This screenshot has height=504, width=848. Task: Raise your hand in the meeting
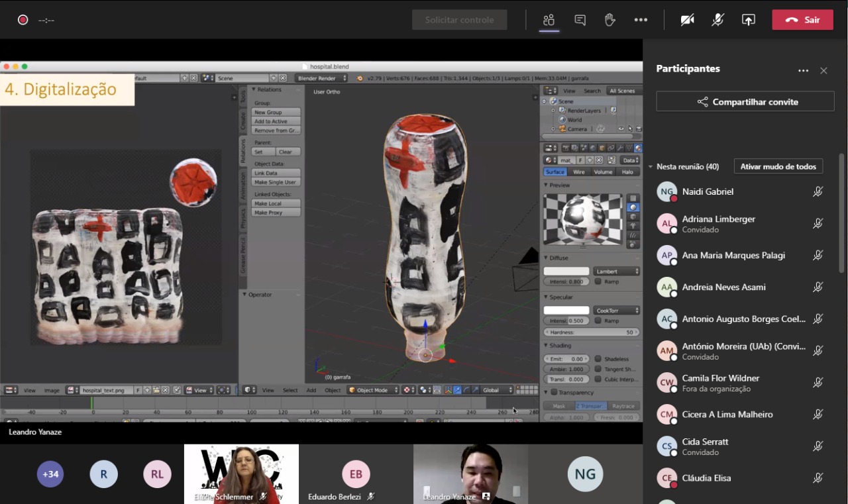[x=610, y=20]
